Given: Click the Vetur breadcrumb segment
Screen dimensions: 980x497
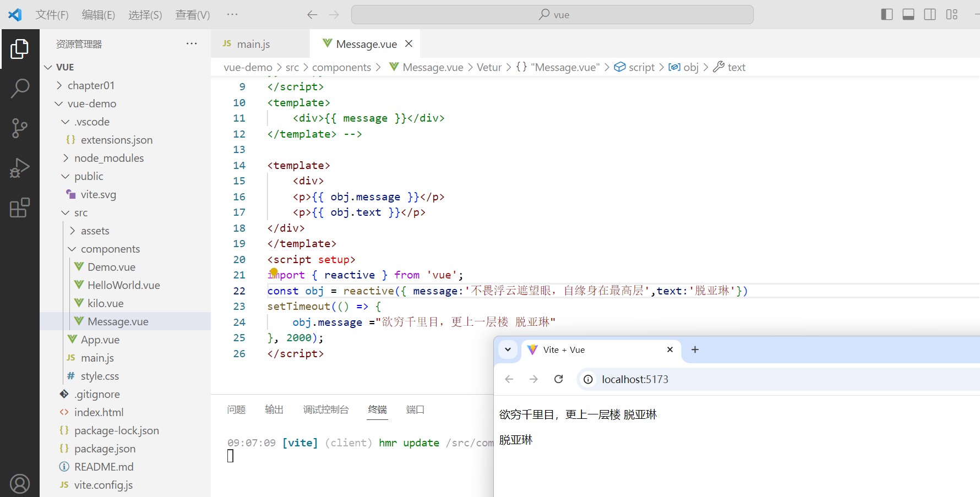Looking at the screenshot, I should tap(489, 67).
